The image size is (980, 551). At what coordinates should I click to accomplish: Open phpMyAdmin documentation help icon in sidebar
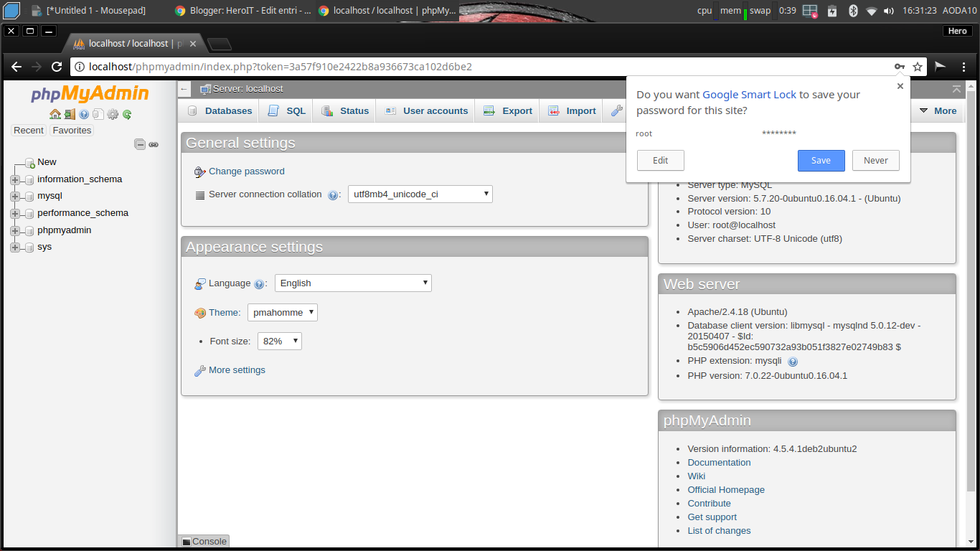pyautogui.click(x=84, y=114)
